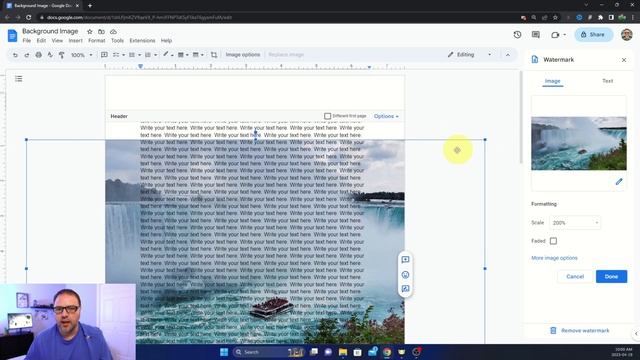Screen dimensions: 640x360
Task: Open Chrome from the taskbar
Action: click(x=387, y=352)
